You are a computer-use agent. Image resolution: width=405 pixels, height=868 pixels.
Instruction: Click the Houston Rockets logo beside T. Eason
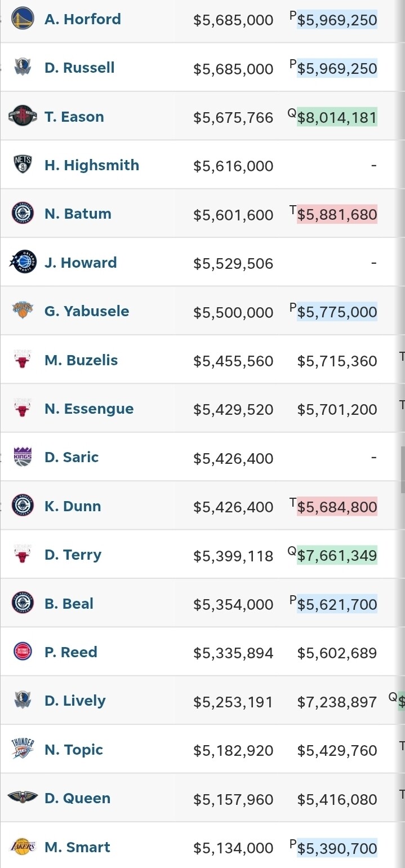[23, 116]
